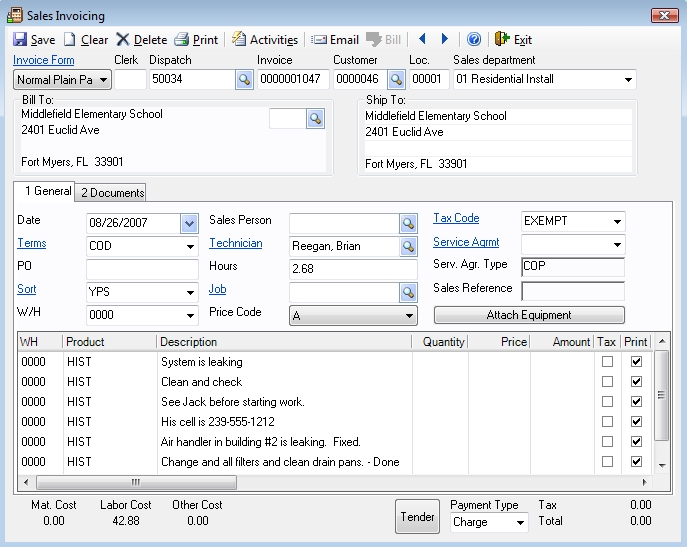Open the Terms dropdown showing COD
The height and width of the screenshot is (547, 687).
point(190,246)
